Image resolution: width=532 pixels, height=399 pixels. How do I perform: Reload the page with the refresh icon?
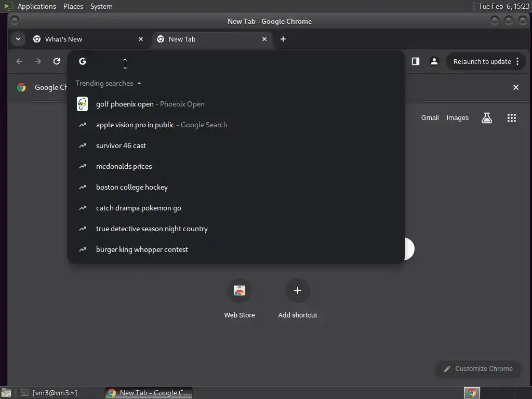point(57,61)
